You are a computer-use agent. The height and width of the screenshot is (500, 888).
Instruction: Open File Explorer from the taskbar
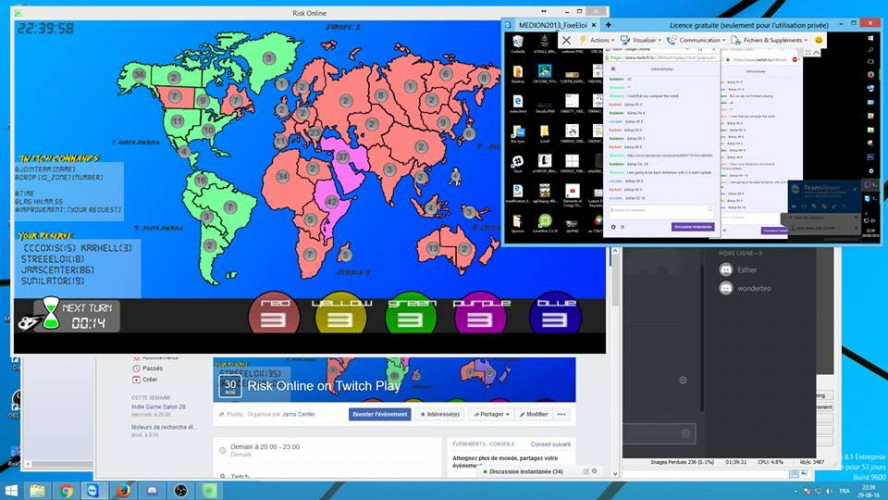(x=37, y=490)
